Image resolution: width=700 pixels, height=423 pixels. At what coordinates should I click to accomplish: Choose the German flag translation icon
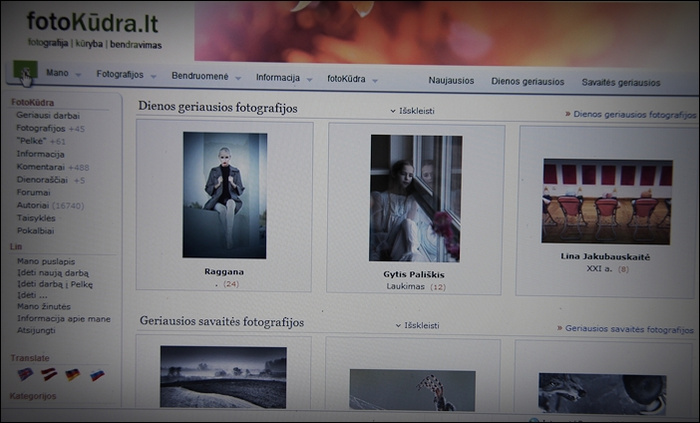click(x=73, y=375)
